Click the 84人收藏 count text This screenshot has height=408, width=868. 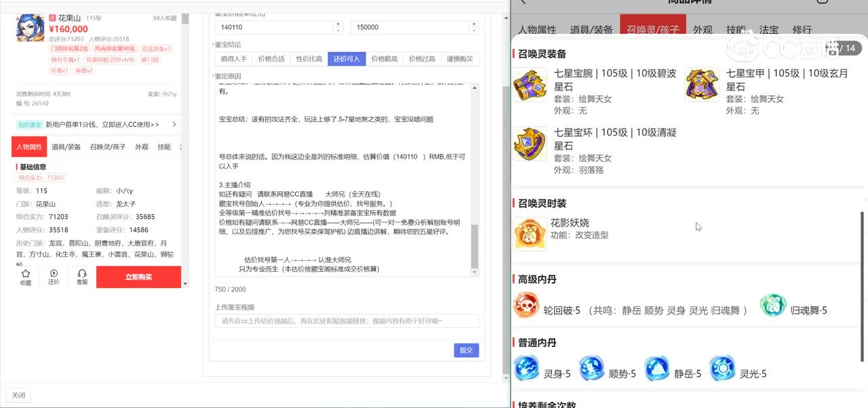pos(165,18)
